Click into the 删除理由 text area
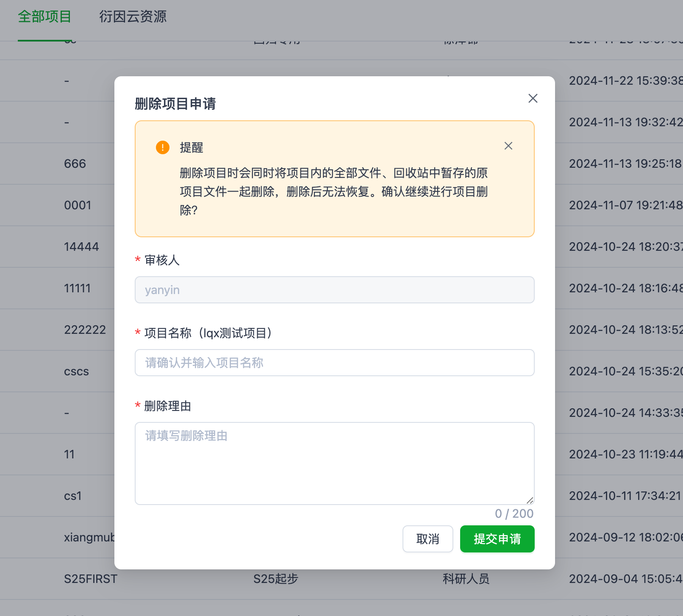Screen dimensions: 683x616 tap(334, 463)
